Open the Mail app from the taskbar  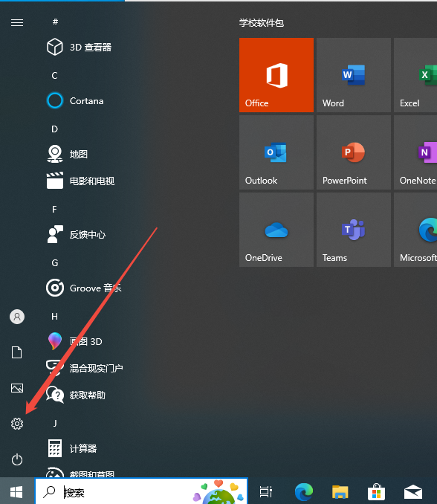coord(413,492)
